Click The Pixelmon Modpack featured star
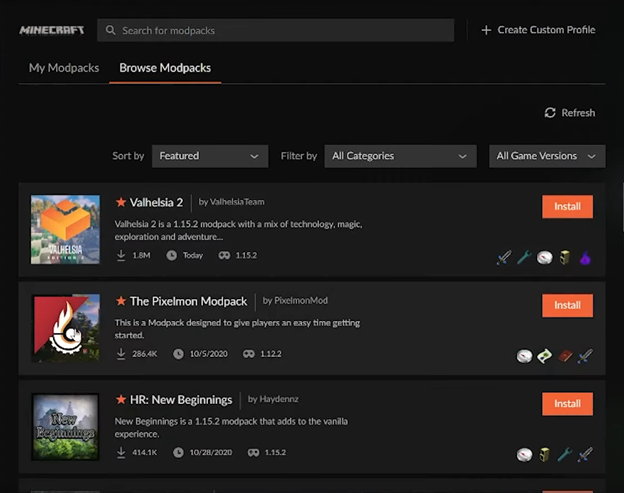 click(121, 301)
